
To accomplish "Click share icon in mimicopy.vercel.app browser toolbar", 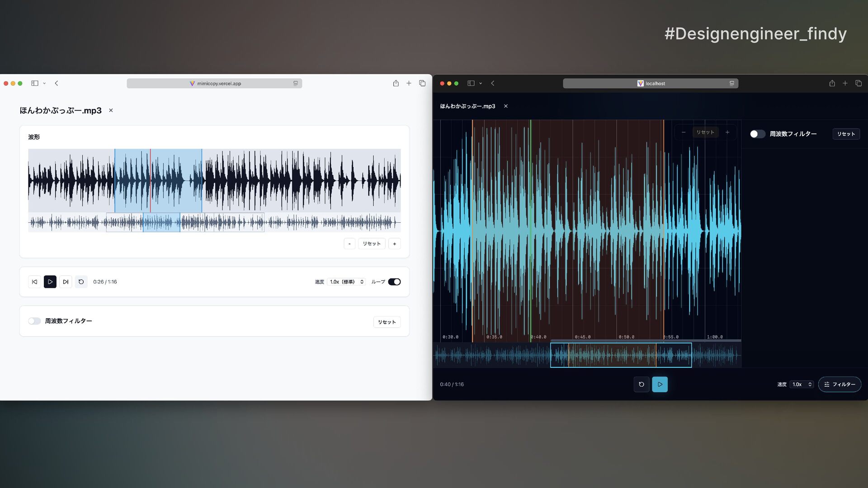I will [396, 83].
